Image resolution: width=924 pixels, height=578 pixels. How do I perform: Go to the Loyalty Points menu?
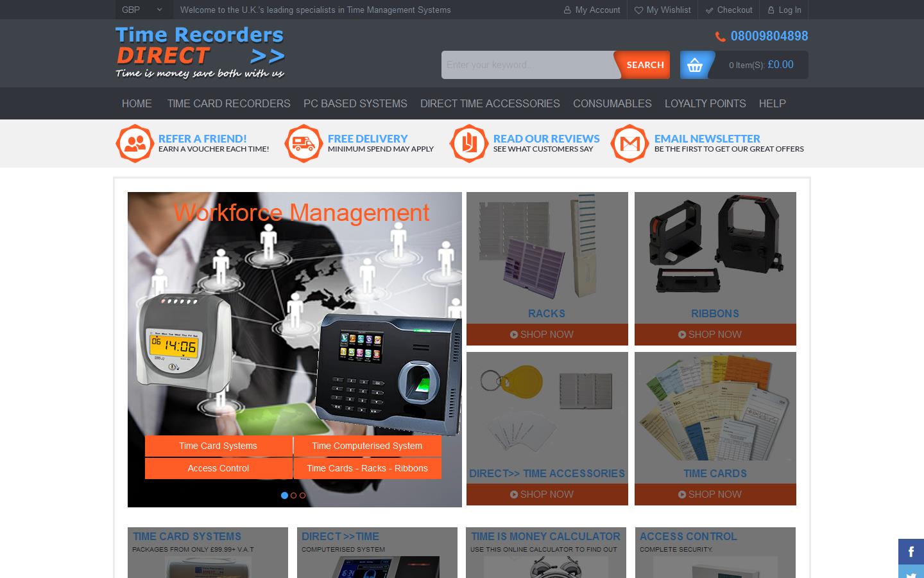705,103
